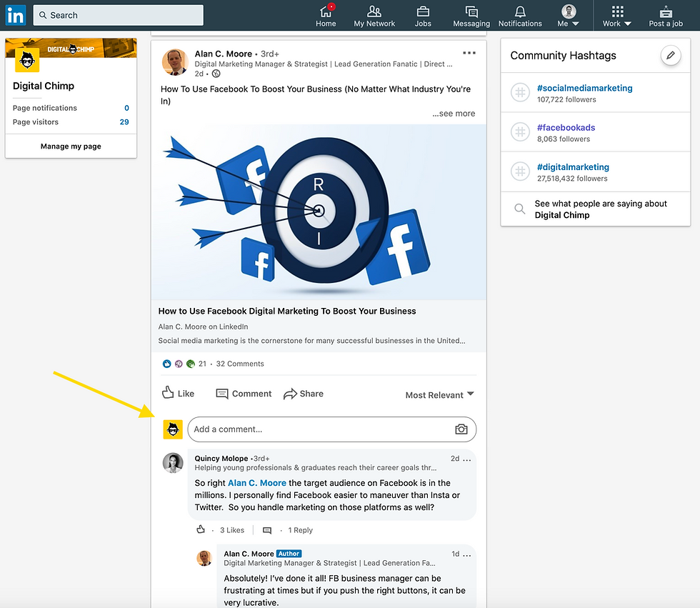Expand the Me profile dropdown
Image resolution: width=700 pixels, height=608 pixels.
(569, 16)
